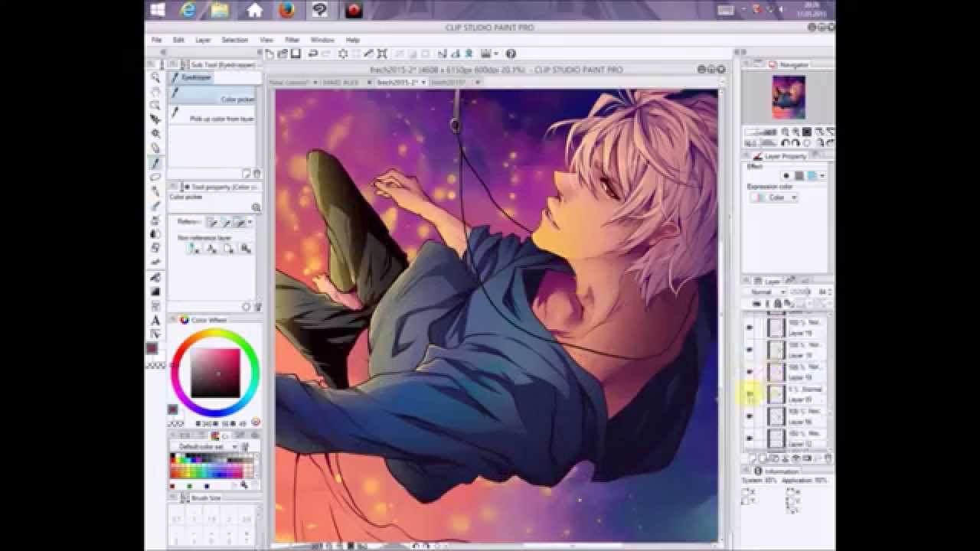The width and height of the screenshot is (980, 551).
Task: Click Save icon in command bar
Action: pyautogui.click(x=296, y=54)
